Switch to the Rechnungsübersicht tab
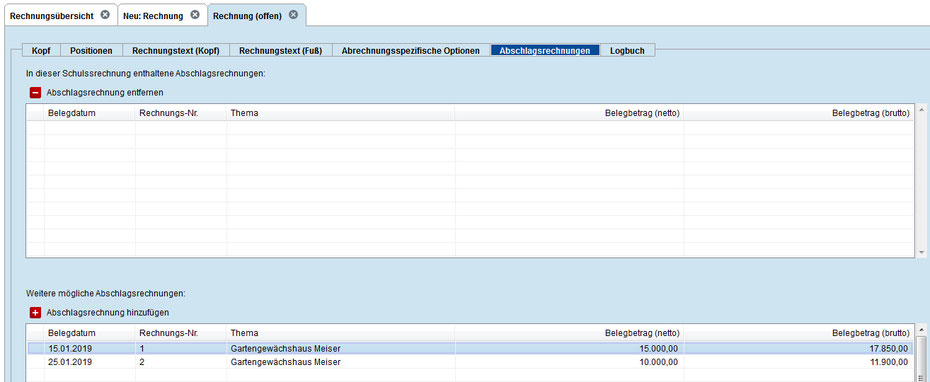This screenshot has height=382, width=930. coord(52,16)
